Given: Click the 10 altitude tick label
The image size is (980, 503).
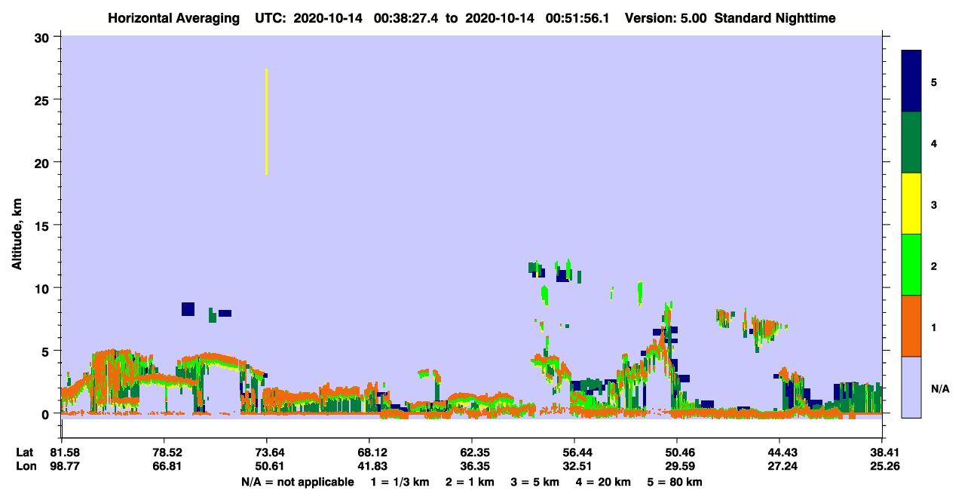Looking at the screenshot, I should pos(44,288).
